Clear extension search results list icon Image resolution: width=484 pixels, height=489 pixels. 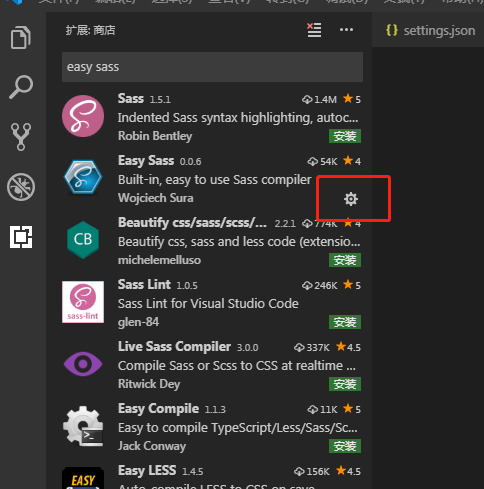click(314, 30)
